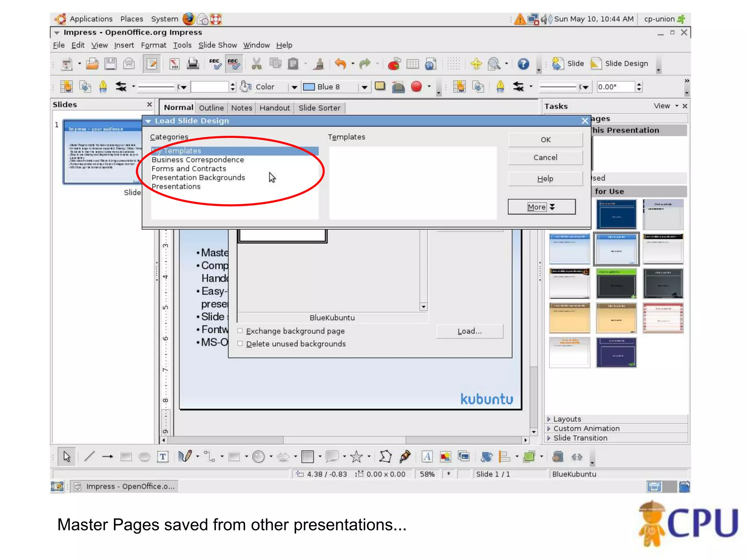The image size is (747, 560).
Task: Open the Applications menu in top panel
Action: [91, 19]
